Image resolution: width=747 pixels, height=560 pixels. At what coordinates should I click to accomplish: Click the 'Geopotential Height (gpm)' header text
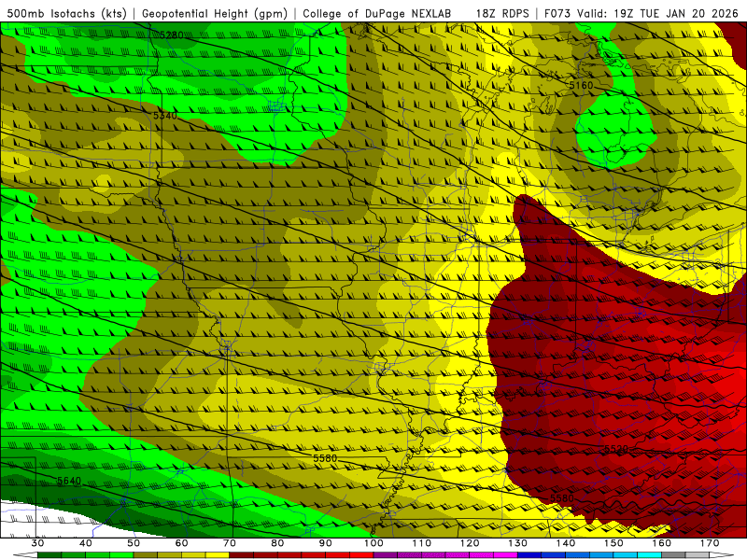point(215,13)
